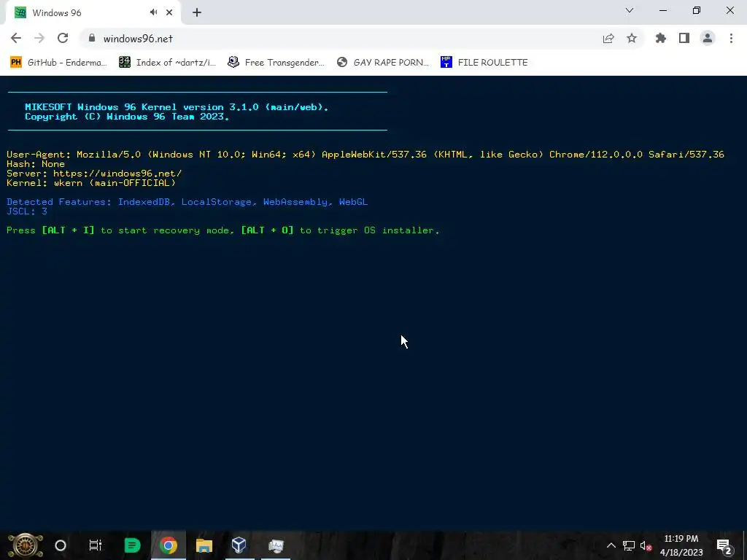Image resolution: width=747 pixels, height=560 pixels.
Task: View site info via the lock icon
Action: coord(92,39)
